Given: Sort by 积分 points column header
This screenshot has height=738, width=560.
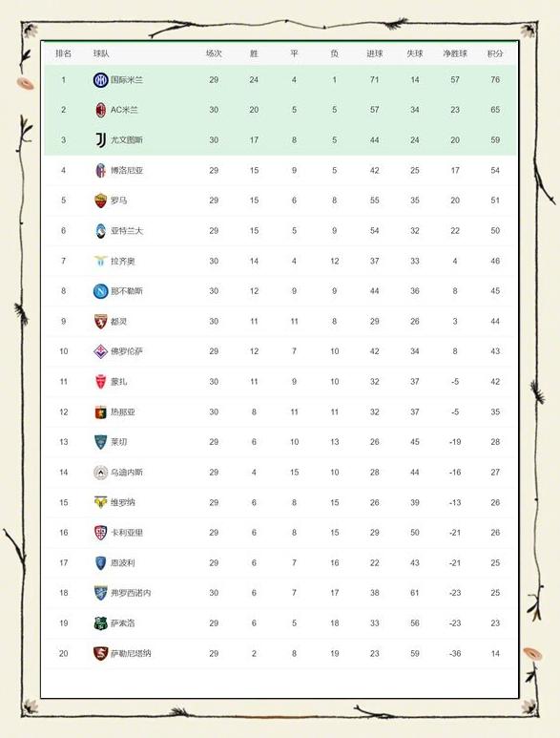Looking at the screenshot, I should pos(495,53).
